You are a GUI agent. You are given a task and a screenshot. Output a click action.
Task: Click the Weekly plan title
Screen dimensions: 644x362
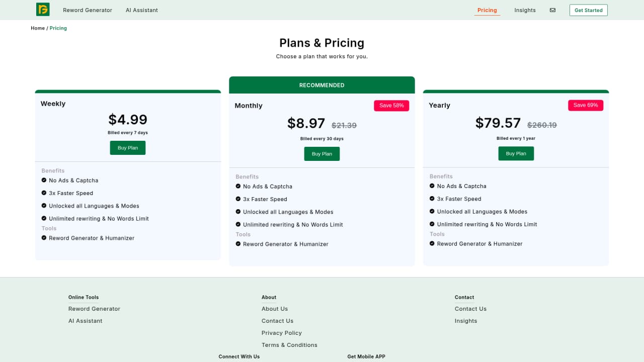click(53, 104)
